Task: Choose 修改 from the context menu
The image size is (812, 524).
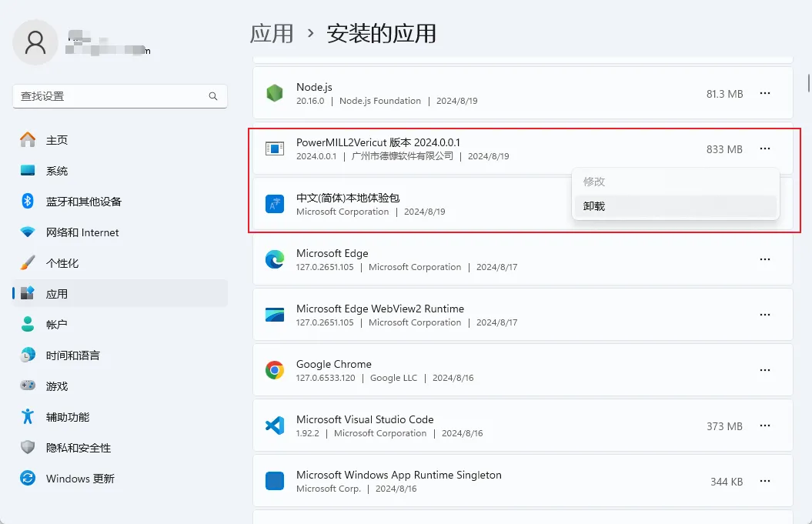Action: 676,182
